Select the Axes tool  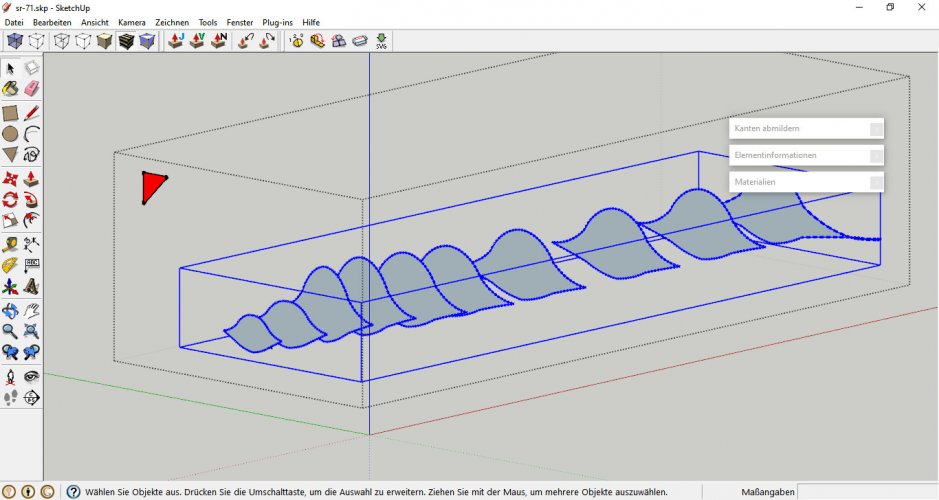(x=10, y=287)
